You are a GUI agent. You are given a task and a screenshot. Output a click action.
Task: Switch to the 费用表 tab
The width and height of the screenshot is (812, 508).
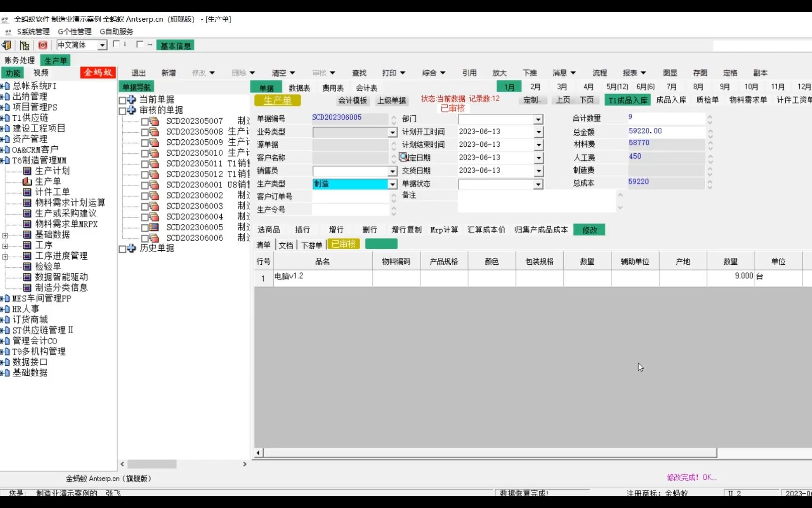pos(333,88)
